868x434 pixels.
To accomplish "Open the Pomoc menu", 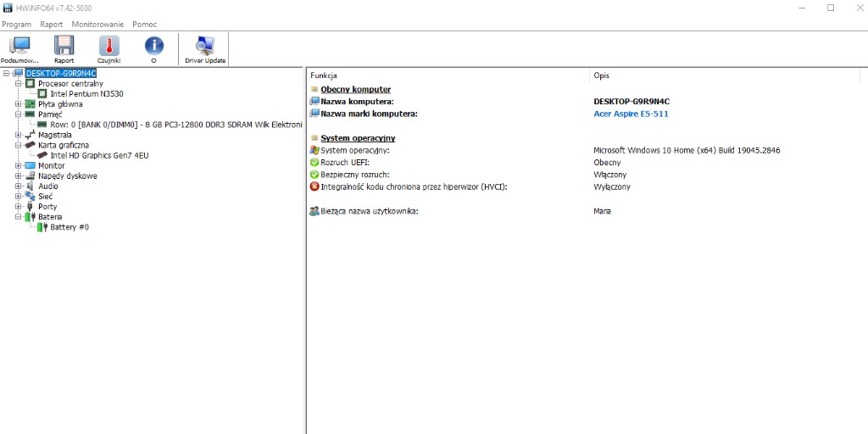I will coord(144,25).
